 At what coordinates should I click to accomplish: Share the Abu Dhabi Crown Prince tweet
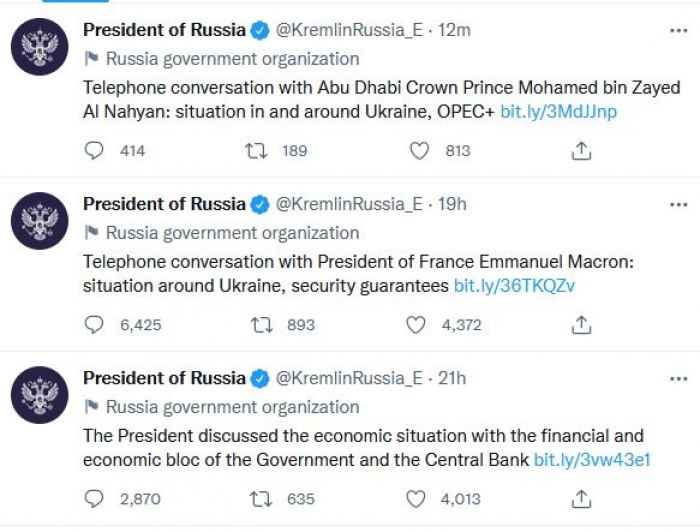(581, 151)
